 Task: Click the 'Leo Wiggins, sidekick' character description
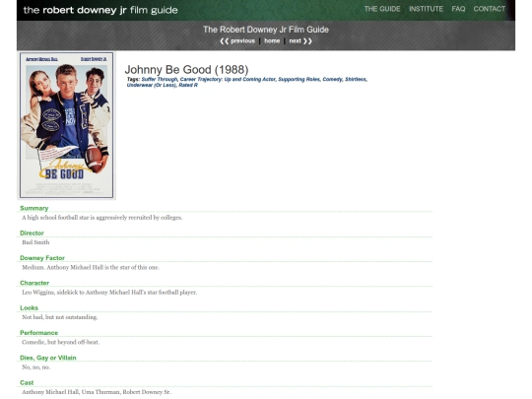[x=109, y=293]
